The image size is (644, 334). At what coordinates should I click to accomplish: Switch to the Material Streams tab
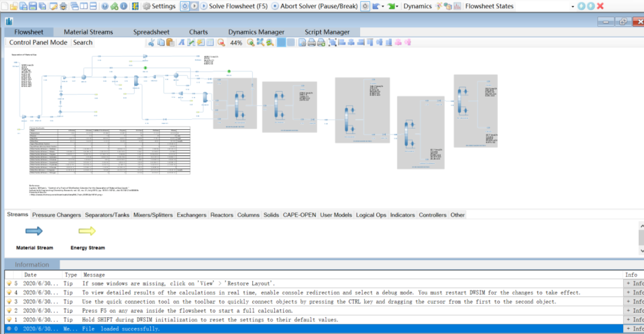pos(88,32)
